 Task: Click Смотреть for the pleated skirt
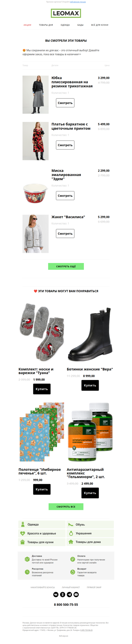point(65,103)
